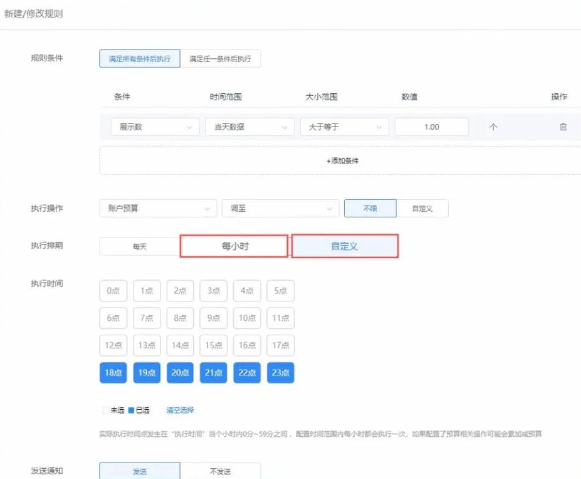Screen dimensions: 581x479
Task: Deselect the 22点 hour slot
Action: (247, 373)
